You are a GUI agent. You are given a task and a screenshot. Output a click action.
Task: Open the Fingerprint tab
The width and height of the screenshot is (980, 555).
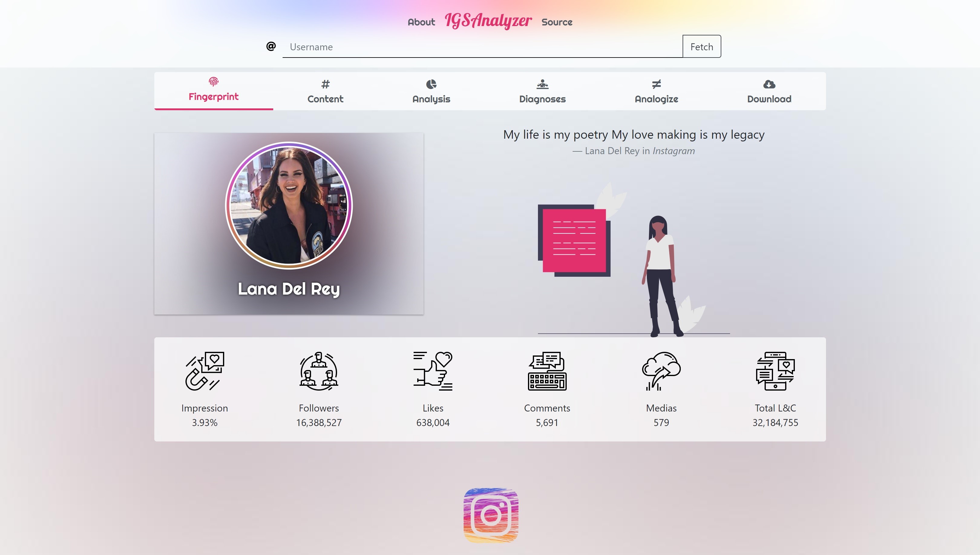pos(213,91)
